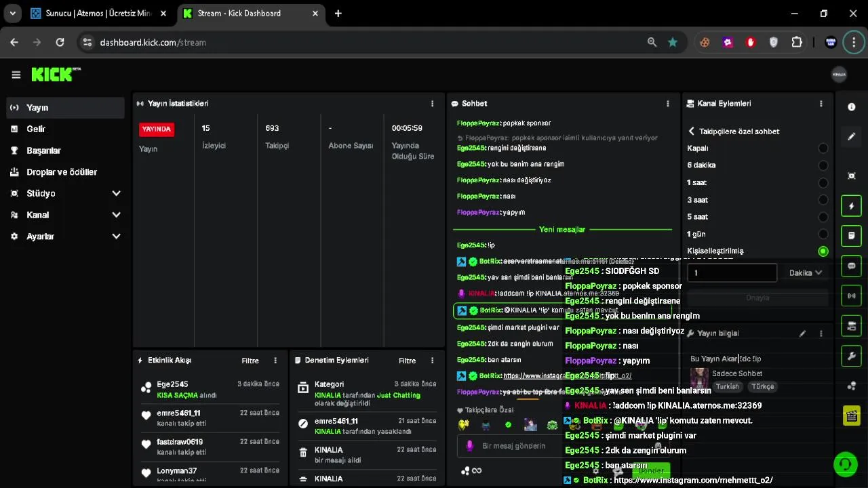Open the user avatar in top right
Screen dimensions: 868x488
[x=839, y=75]
